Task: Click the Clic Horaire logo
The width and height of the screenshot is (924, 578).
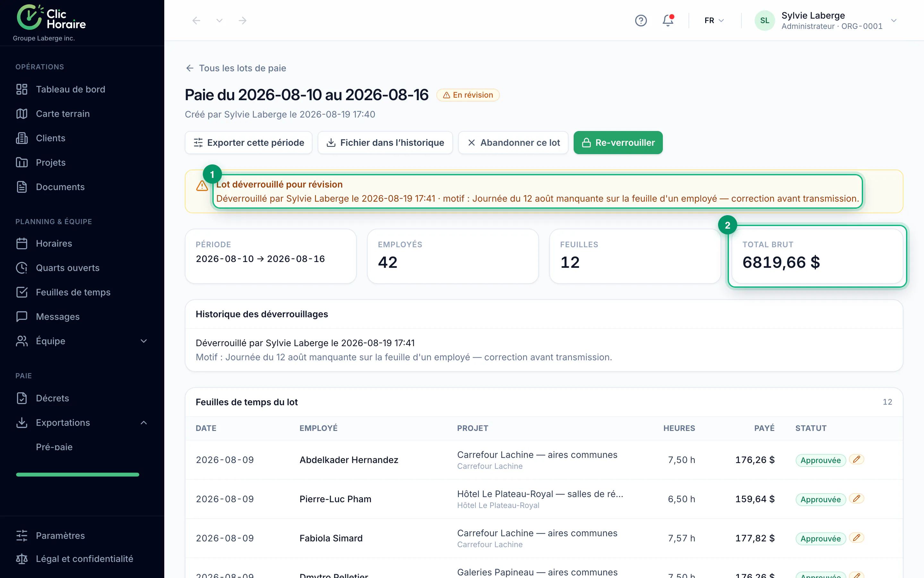Action: click(x=51, y=17)
